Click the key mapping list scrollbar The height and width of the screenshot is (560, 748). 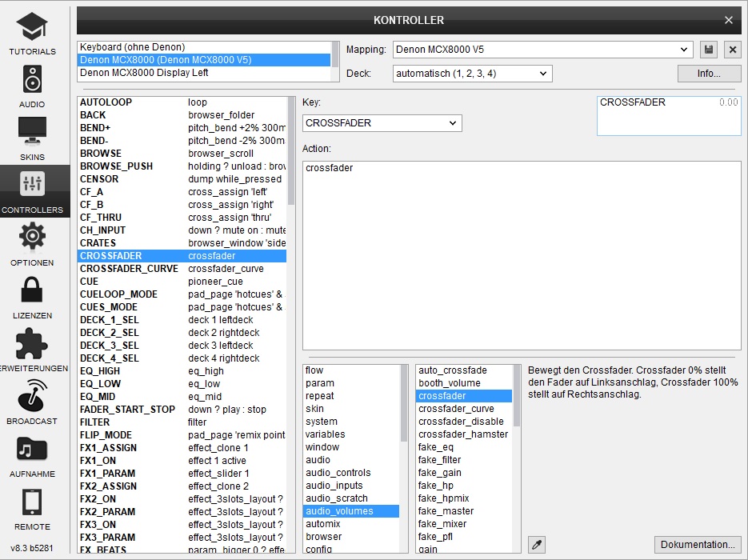291,150
